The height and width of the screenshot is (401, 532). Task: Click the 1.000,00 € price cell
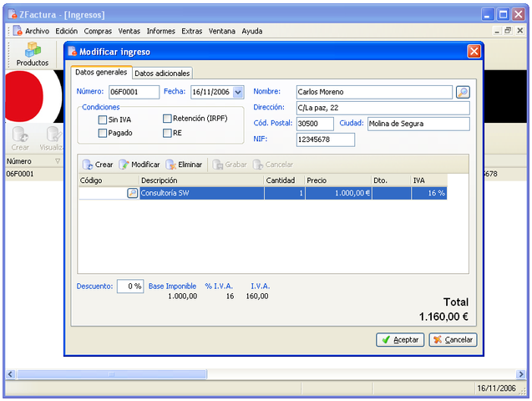point(338,193)
